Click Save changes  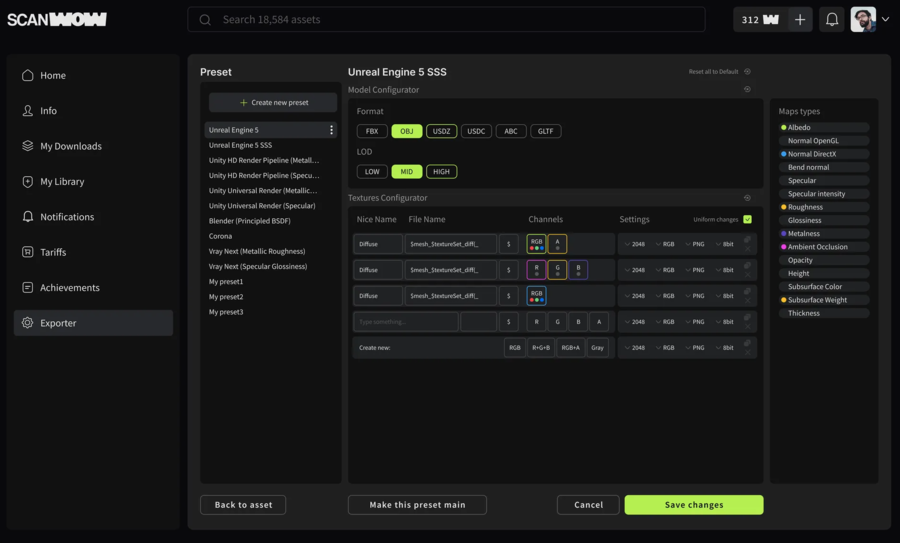point(694,505)
